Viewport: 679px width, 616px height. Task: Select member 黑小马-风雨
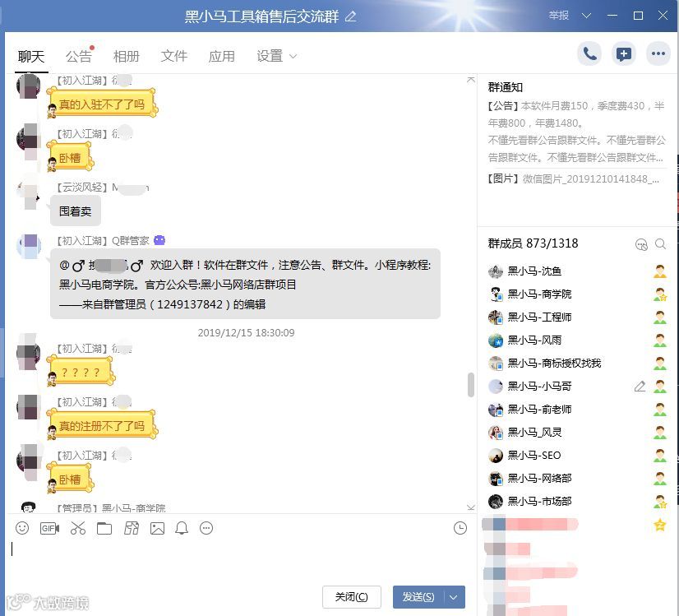coord(576,340)
